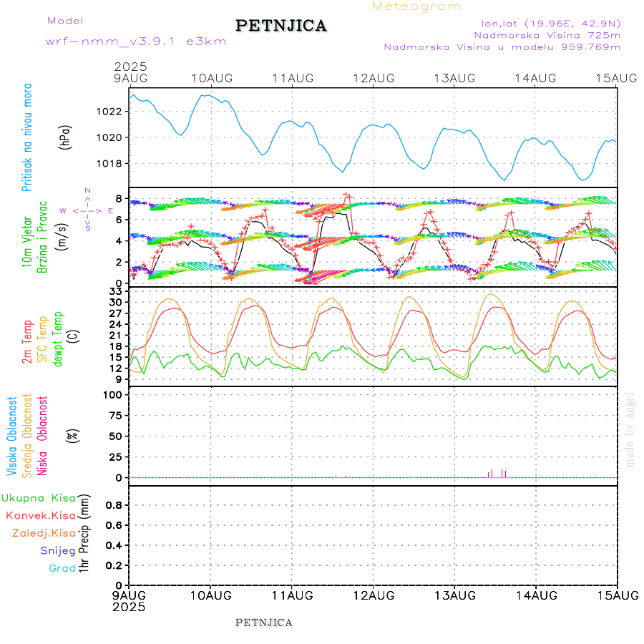
Task: Click the wrf-nmm_v3.9.1 e3km model name
Action: pyautogui.click(x=136, y=41)
